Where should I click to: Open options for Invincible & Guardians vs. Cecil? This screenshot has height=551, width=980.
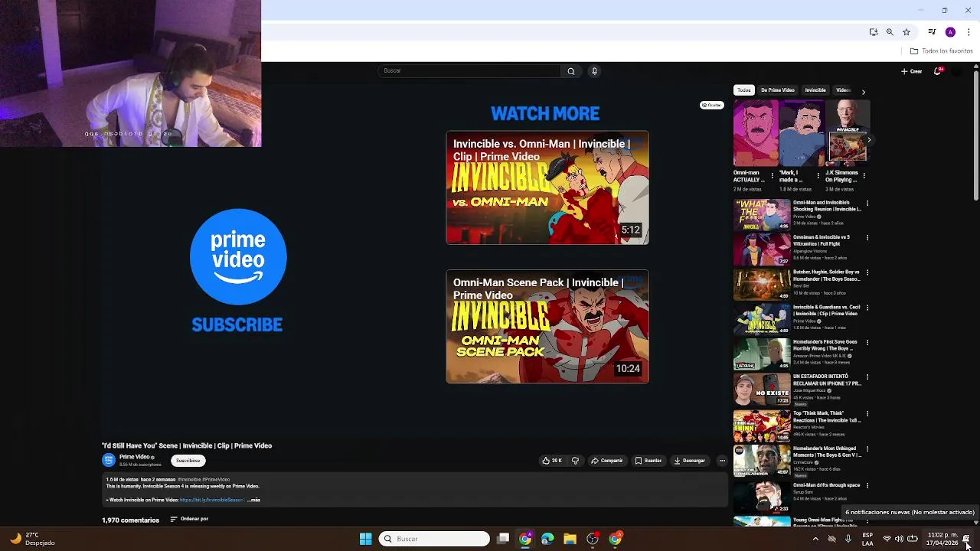click(867, 308)
